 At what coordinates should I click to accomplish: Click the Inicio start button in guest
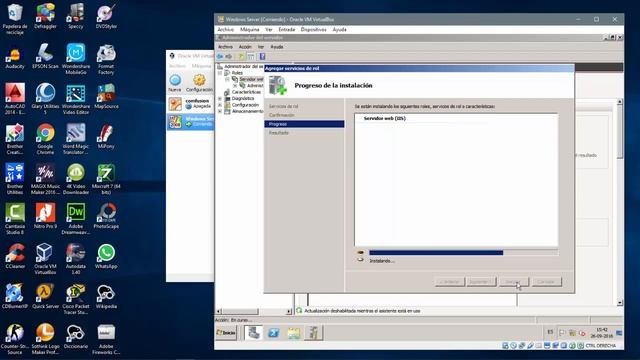[x=226, y=333]
